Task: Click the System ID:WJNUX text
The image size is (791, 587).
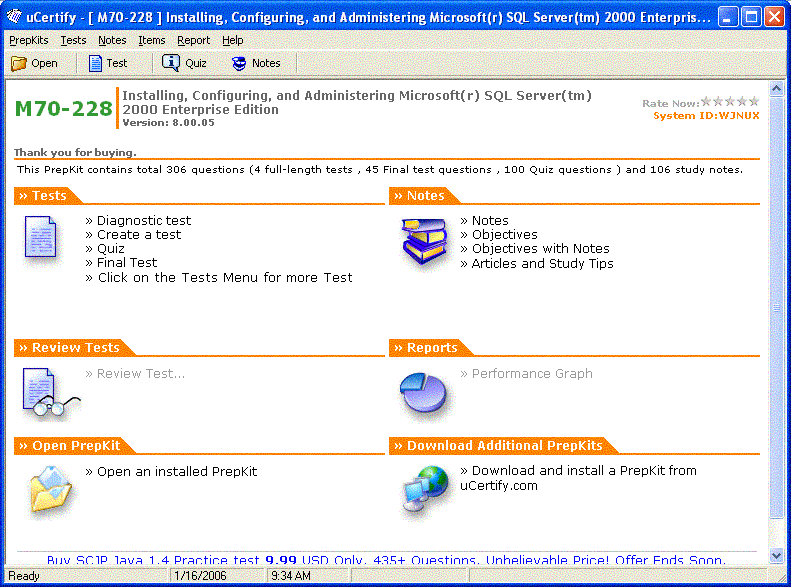Action: coord(706,116)
